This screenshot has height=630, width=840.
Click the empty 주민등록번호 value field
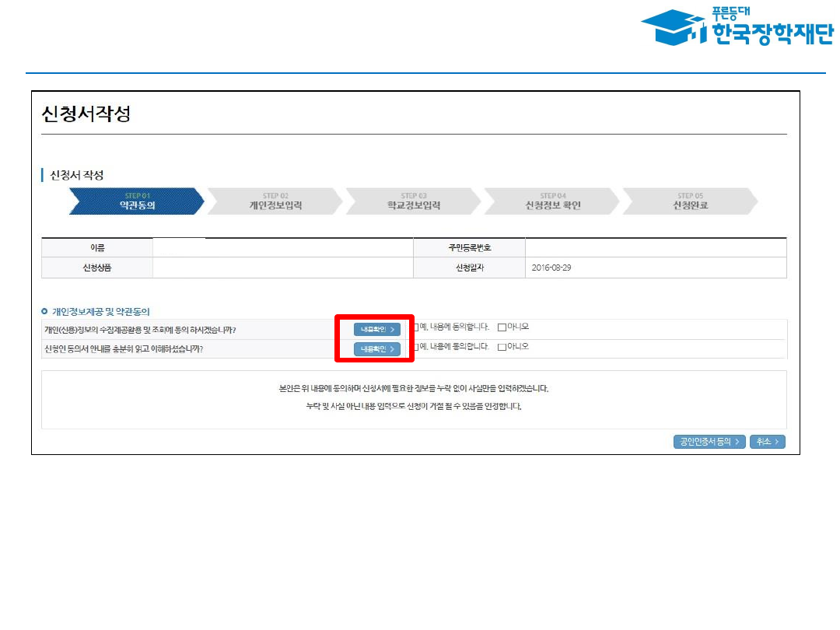(655, 248)
